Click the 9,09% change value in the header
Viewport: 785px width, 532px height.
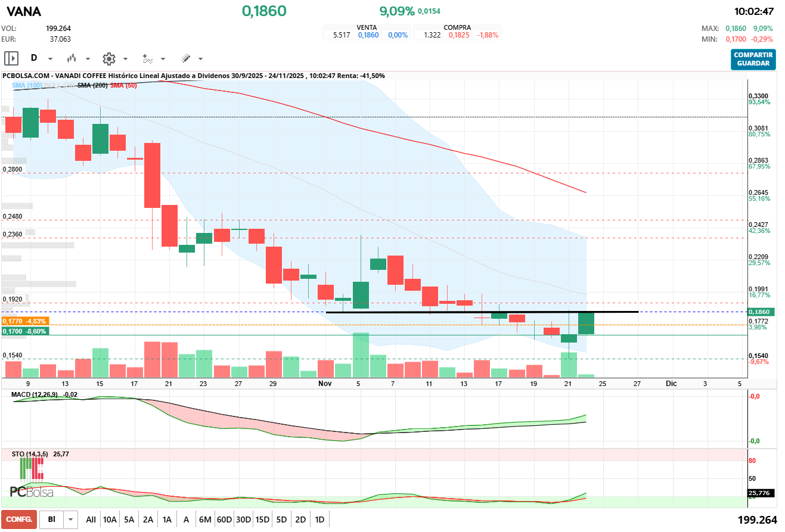pyautogui.click(x=397, y=11)
